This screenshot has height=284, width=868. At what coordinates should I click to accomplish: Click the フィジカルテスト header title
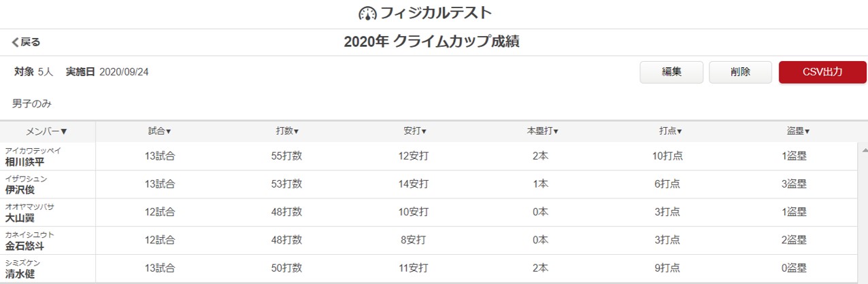(x=435, y=14)
